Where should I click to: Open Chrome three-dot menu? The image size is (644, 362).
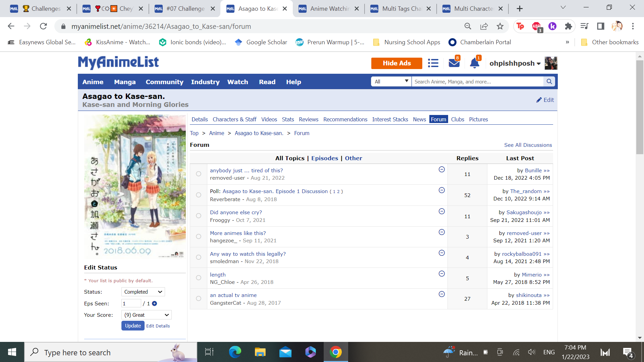633,26
